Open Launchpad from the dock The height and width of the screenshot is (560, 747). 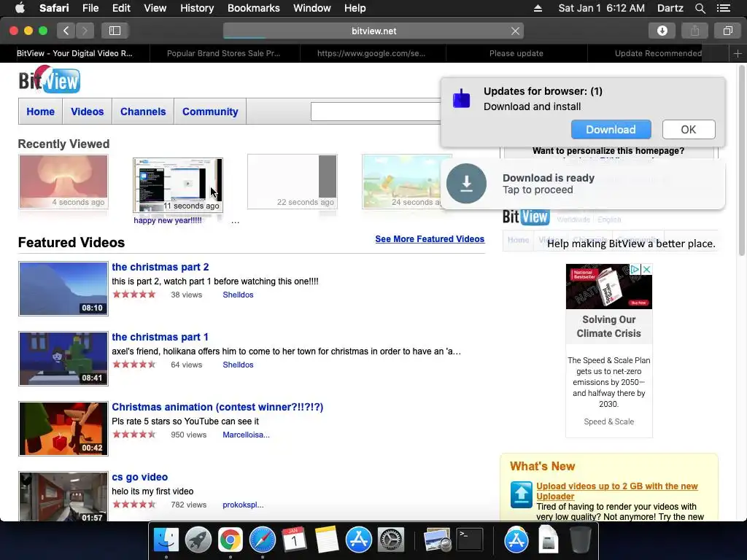(198, 540)
